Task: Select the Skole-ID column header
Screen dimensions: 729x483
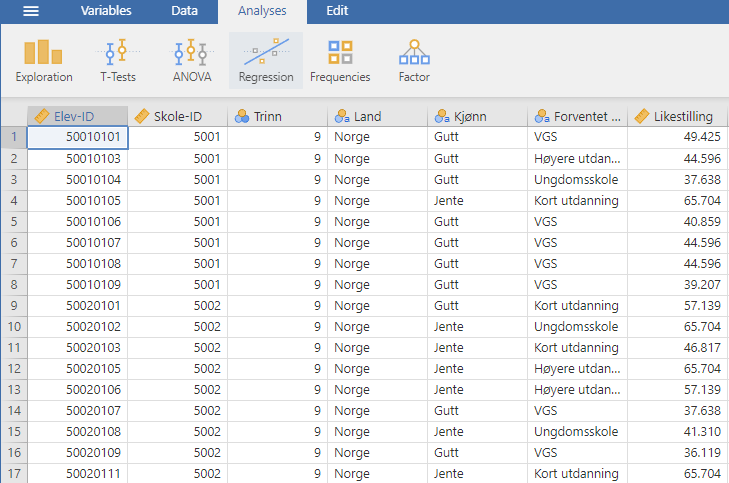Action: click(x=178, y=116)
